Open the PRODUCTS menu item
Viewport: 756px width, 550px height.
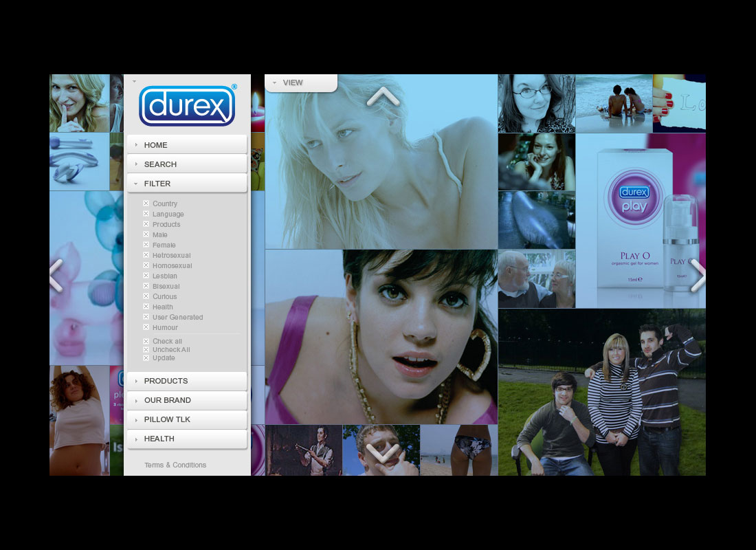[x=187, y=381]
